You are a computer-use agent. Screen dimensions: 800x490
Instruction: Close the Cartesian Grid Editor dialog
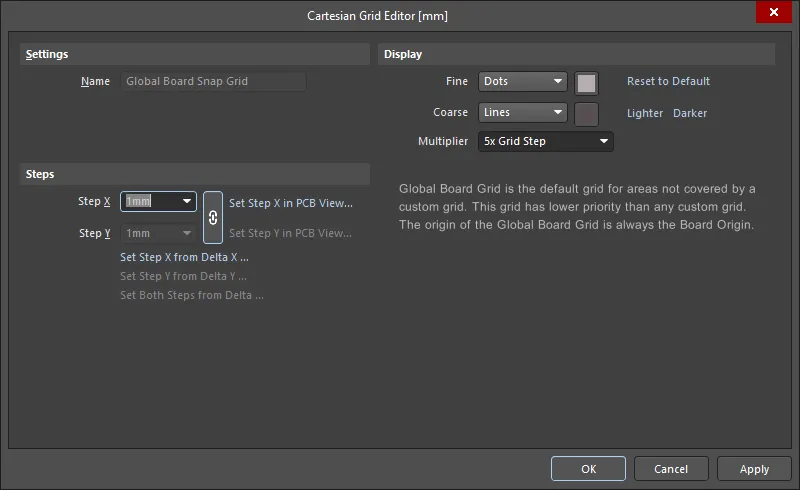(x=773, y=12)
